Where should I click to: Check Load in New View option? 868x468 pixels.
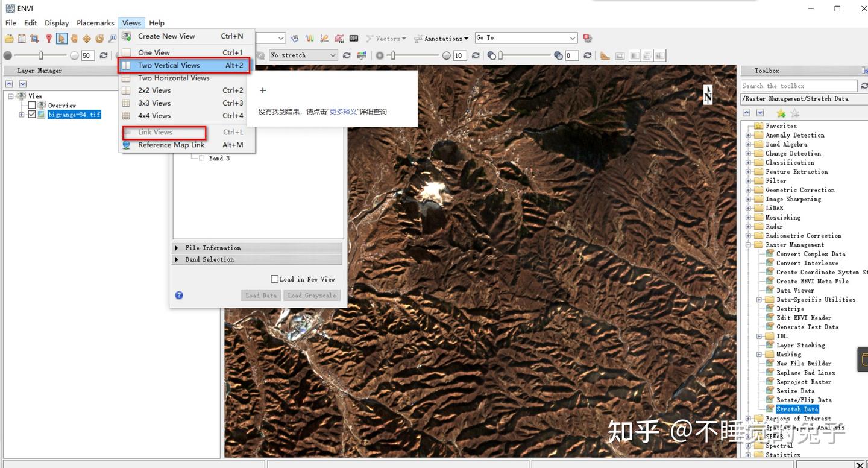pyautogui.click(x=275, y=279)
